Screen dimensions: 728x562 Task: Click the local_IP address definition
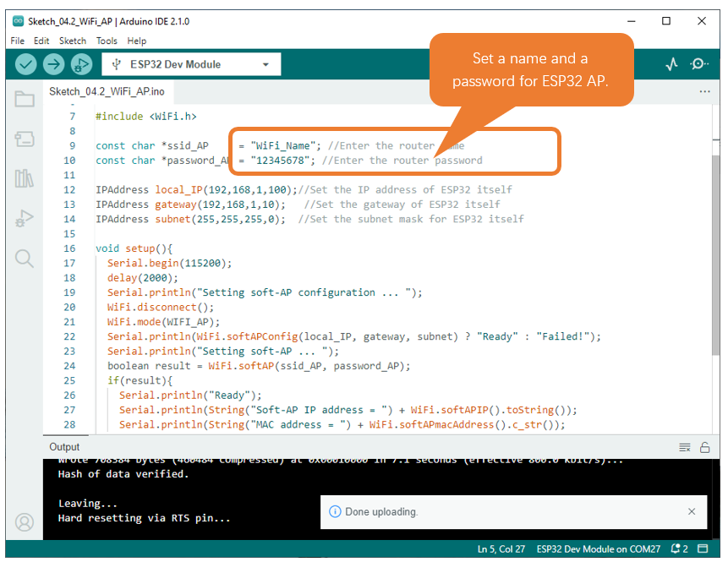tap(196, 190)
